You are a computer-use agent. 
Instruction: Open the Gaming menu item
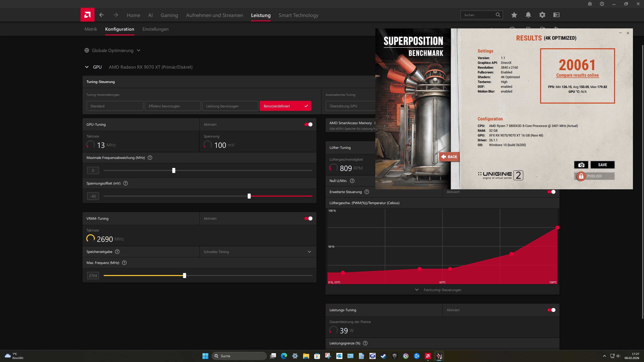169,15
